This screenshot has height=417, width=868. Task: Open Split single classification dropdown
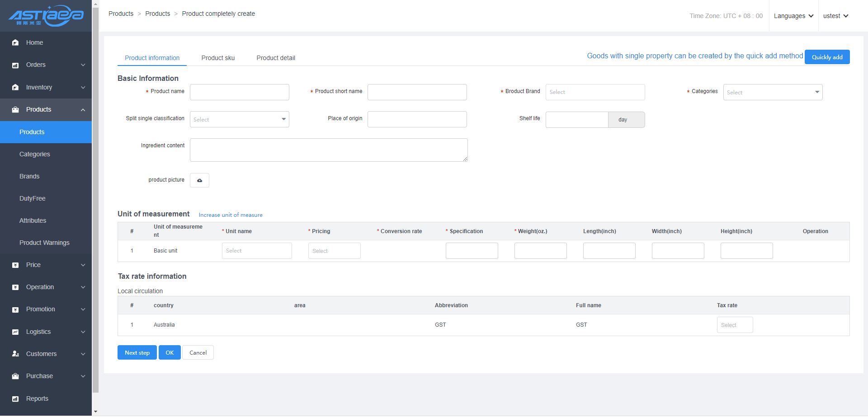pos(239,119)
